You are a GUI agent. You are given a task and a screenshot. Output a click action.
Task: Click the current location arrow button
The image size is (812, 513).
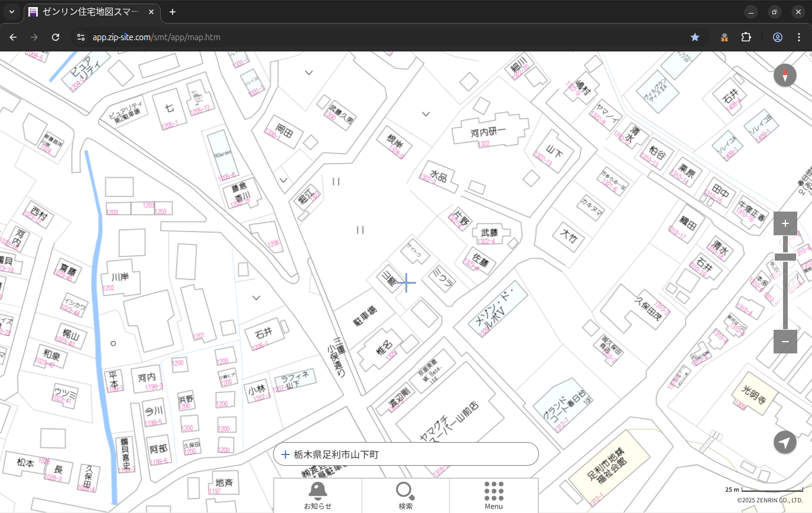point(785,442)
